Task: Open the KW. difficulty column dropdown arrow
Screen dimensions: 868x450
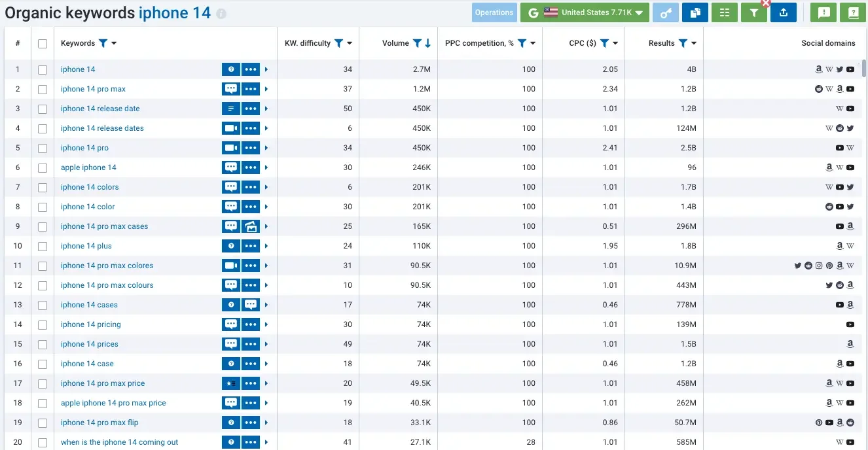Action: (350, 43)
